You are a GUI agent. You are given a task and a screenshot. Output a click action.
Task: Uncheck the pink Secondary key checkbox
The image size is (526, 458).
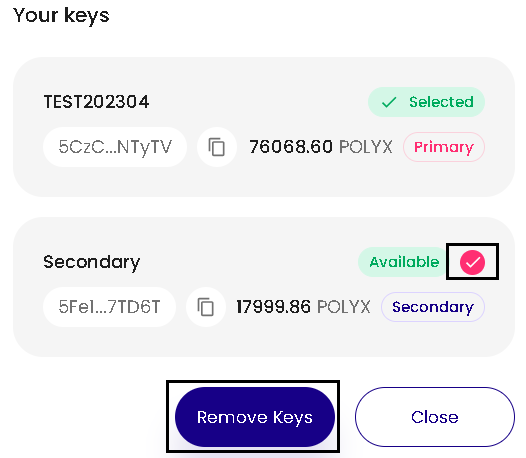[x=472, y=262]
